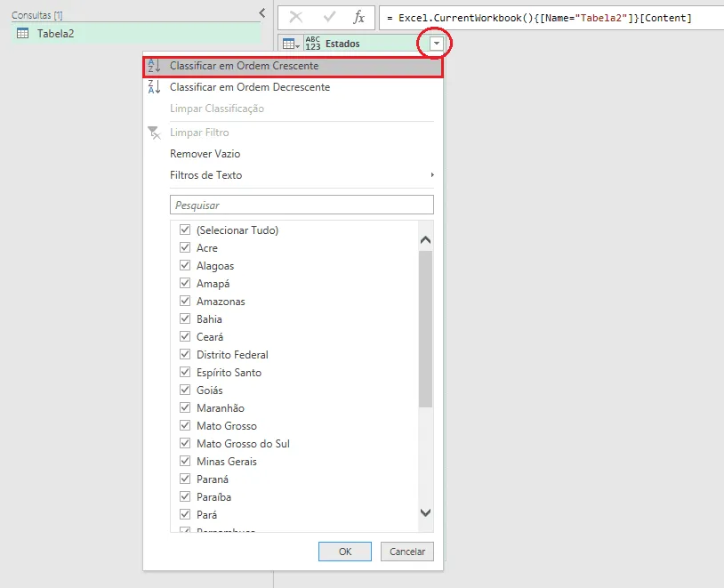Click the states list scrollbar down arrow
Viewport: 724px width, 588px height.
(426, 512)
